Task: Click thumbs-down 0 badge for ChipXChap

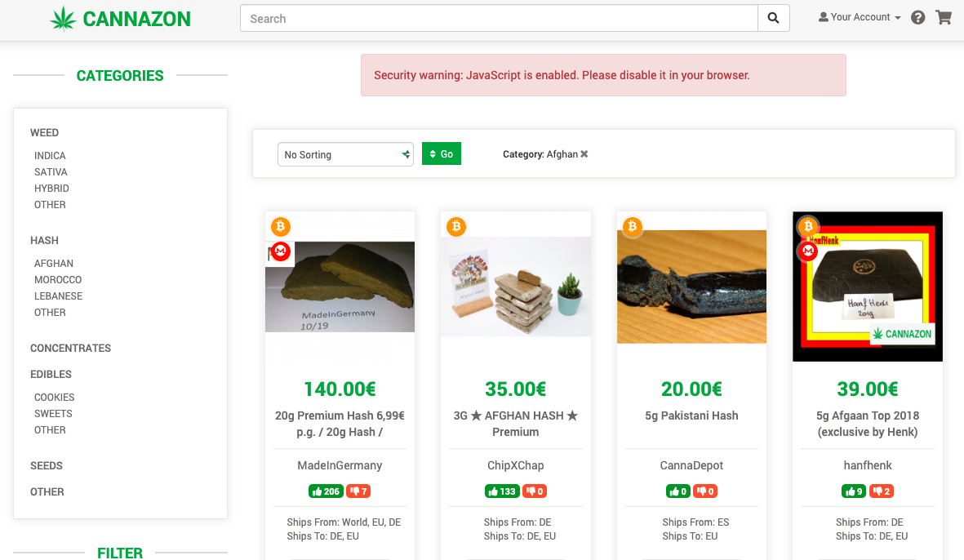Action: [535, 491]
